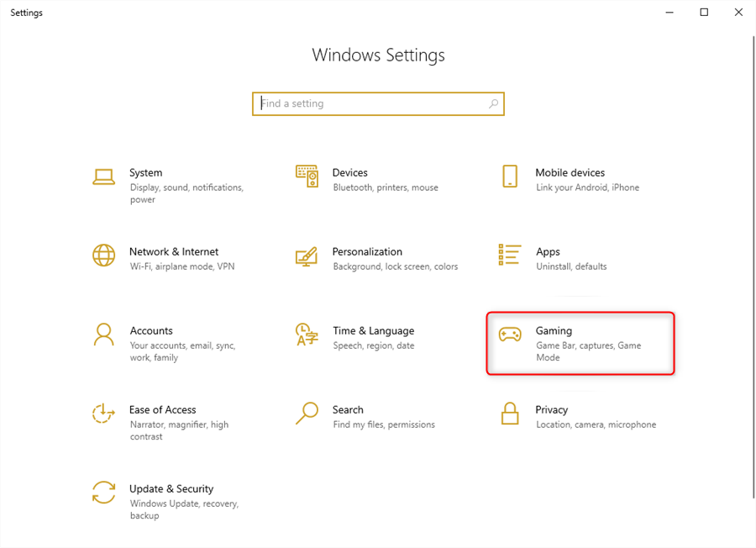The height and width of the screenshot is (548, 756).
Task: Close the Settings window
Action: click(738, 12)
